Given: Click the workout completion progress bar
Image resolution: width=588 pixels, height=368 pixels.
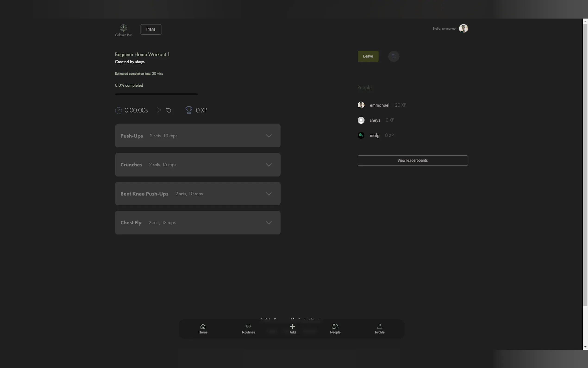Looking at the screenshot, I should point(156,94).
